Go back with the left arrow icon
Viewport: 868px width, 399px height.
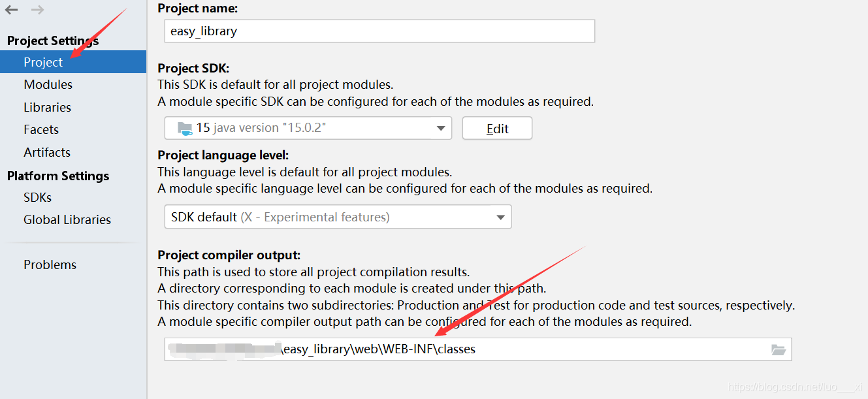pyautogui.click(x=11, y=10)
